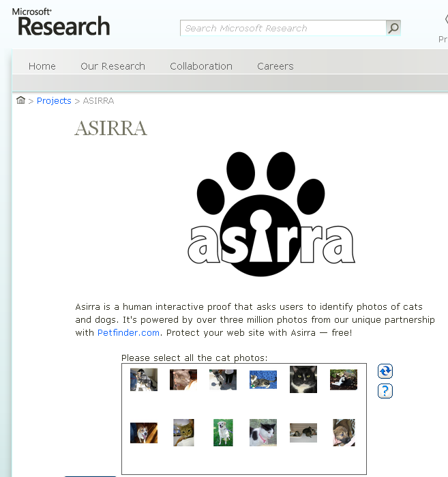Select the brown puppy wrapped in blanket photo
The image size is (448, 477).
click(x=344, y=433)
